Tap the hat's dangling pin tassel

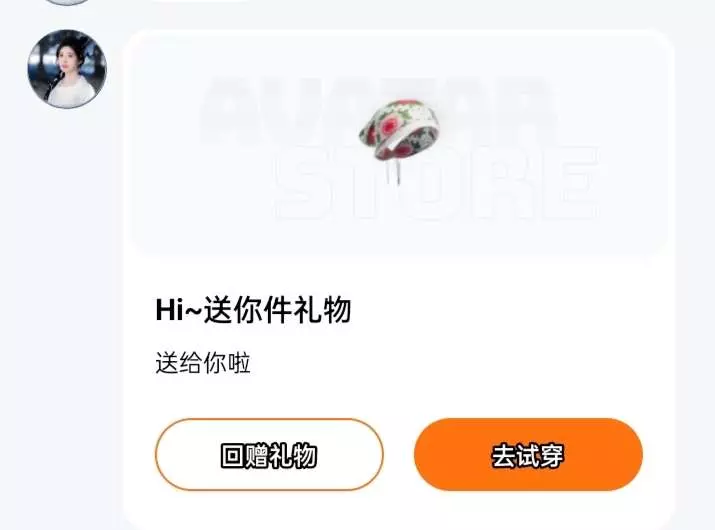(399, 173)
